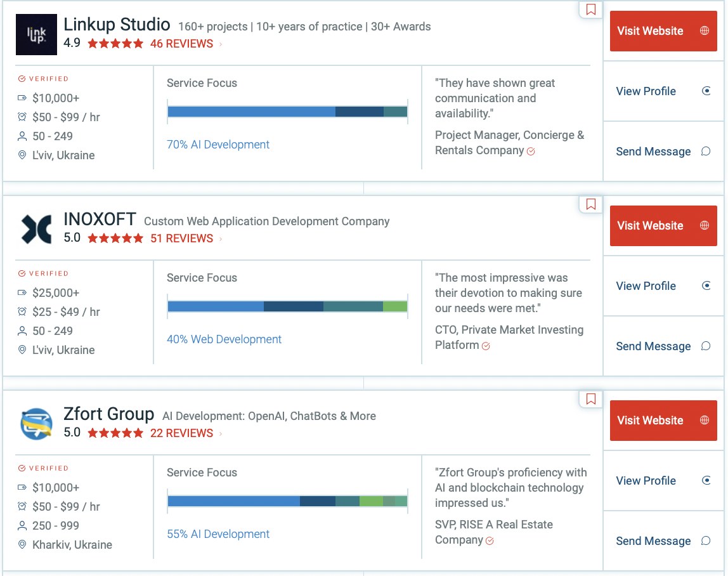This screenshot has width=728, height=576.
Task: Open the INOXOFT company name
Action: point(100,219)
